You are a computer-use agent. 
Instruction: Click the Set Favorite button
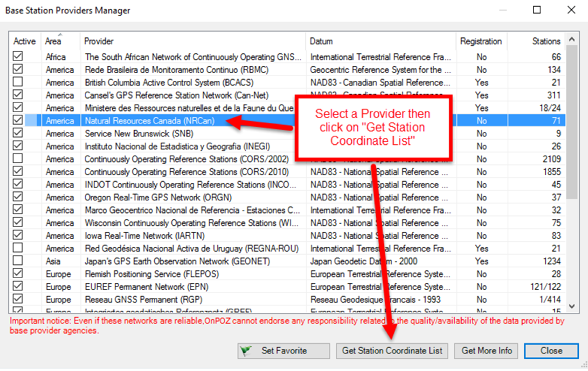pyautogui.click(x=283, y=351)
